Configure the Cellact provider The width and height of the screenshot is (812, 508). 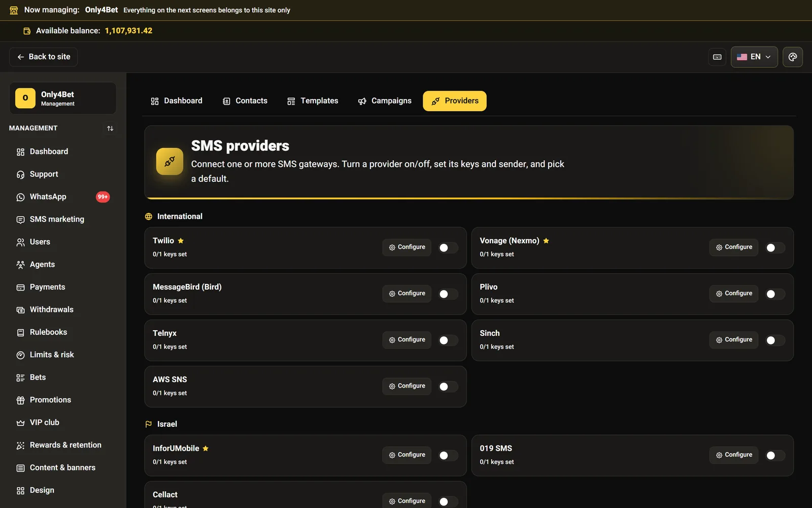[x=407, y=501]
